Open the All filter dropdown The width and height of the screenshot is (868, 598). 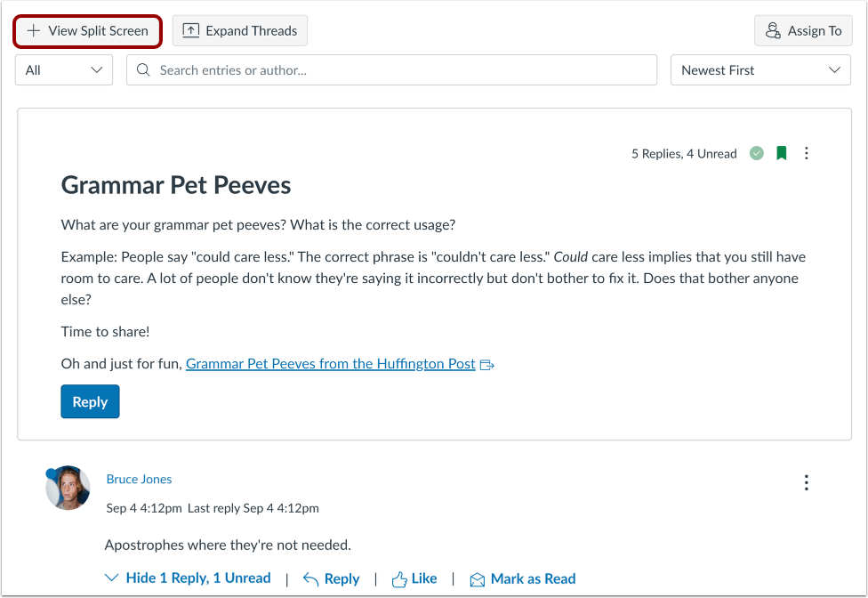[x=63, y=69]
